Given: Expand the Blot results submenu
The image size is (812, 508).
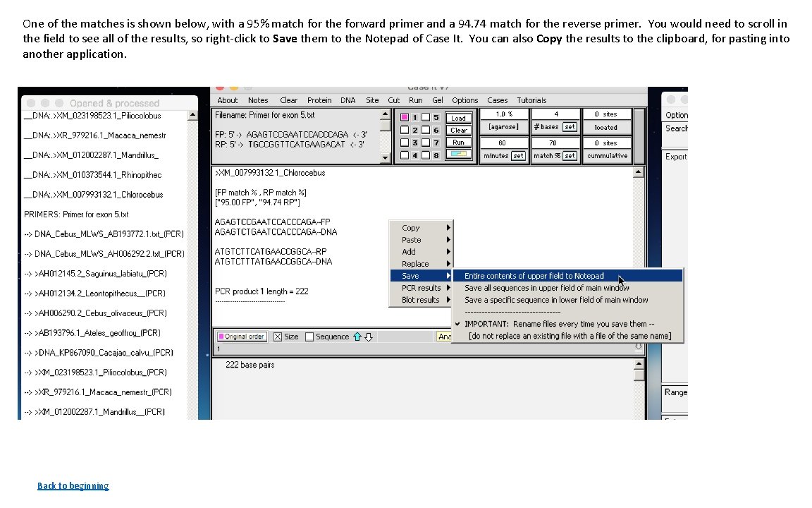Looking at the screenshot, I should (421, 300).
